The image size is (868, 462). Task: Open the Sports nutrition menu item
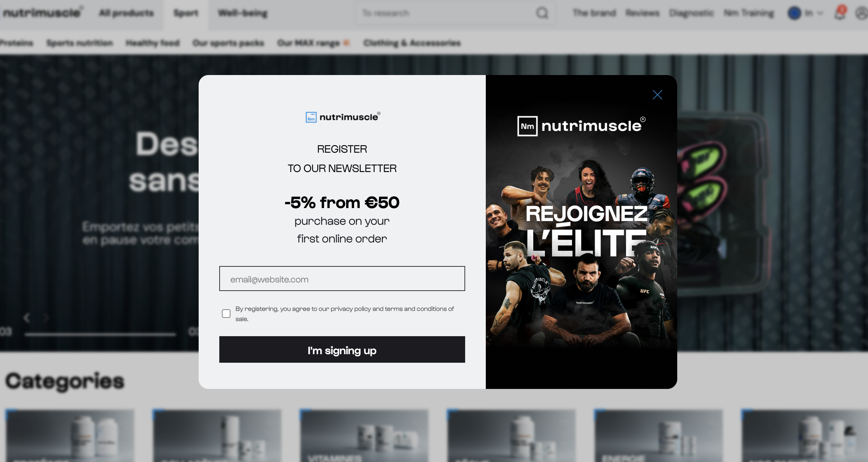coord(80,43)
